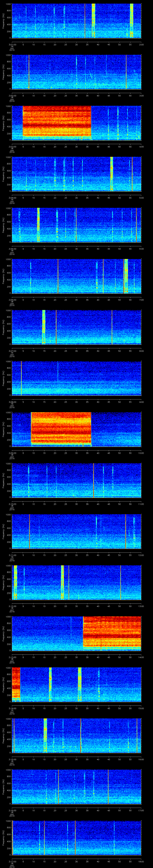Select the spectrogram panel starting at 3:05:00

(77, 225)
